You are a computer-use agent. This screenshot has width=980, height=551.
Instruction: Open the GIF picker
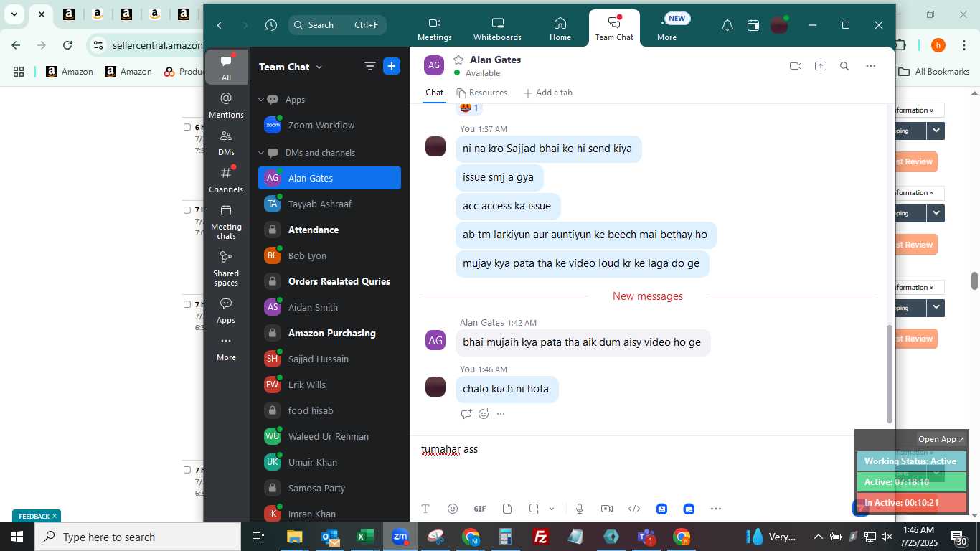point(480,509)
